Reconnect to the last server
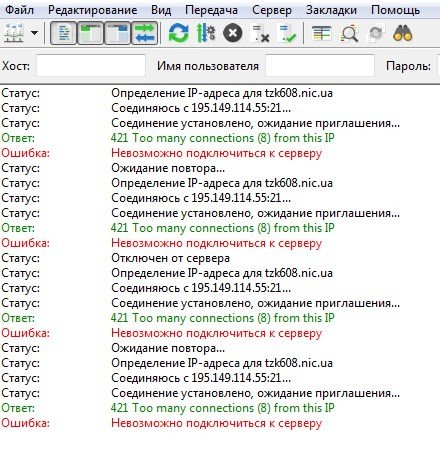The width and height of the screenshot is (440, 452). coord(287,33)
